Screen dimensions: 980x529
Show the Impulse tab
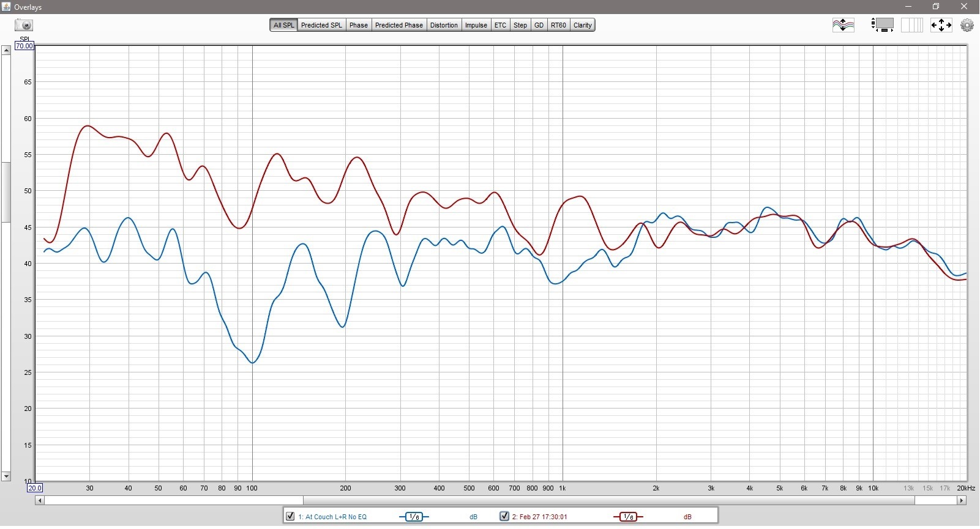click(x=476, y=25)
